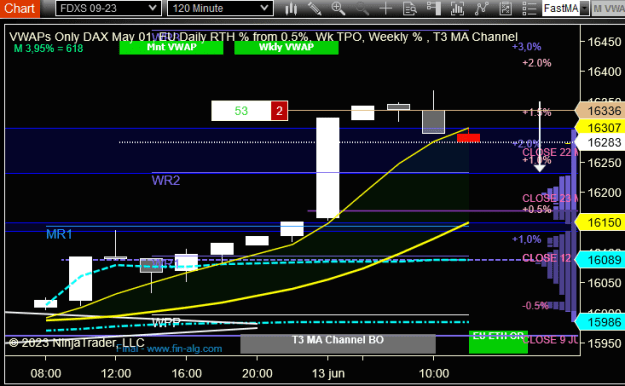Viewport: 625px width, 386px height.
Task: Click the red current price bar
Action: click(x=468, y=138)
